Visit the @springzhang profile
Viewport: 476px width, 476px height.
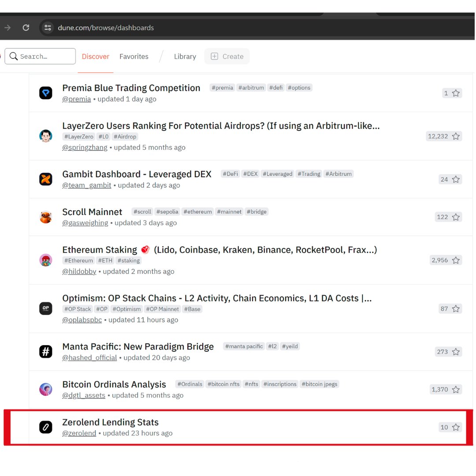[x=85, y=148]
